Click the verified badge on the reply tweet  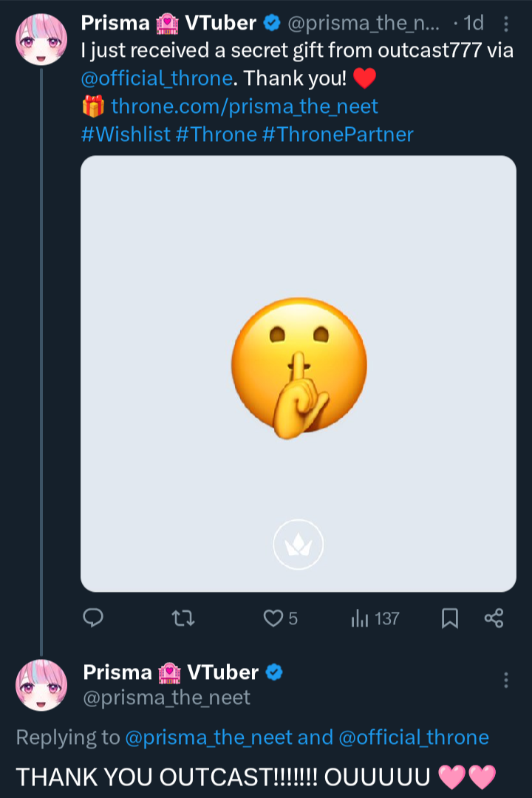pos(275,672)
